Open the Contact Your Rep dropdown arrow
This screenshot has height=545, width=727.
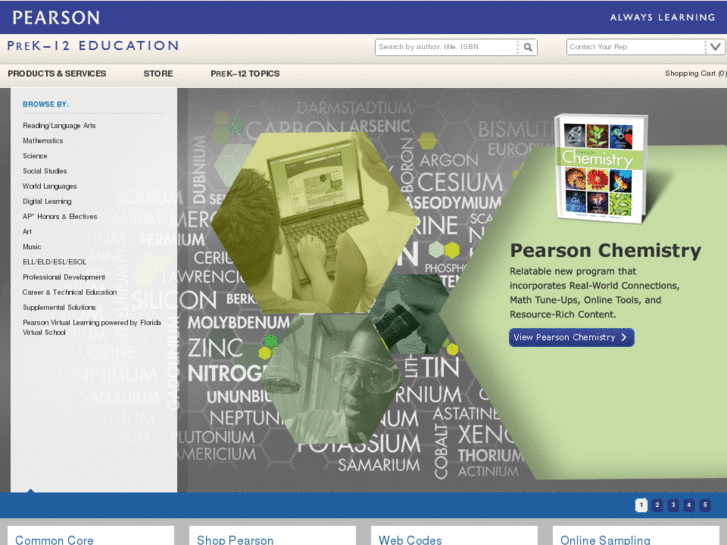tap(715, 47)
